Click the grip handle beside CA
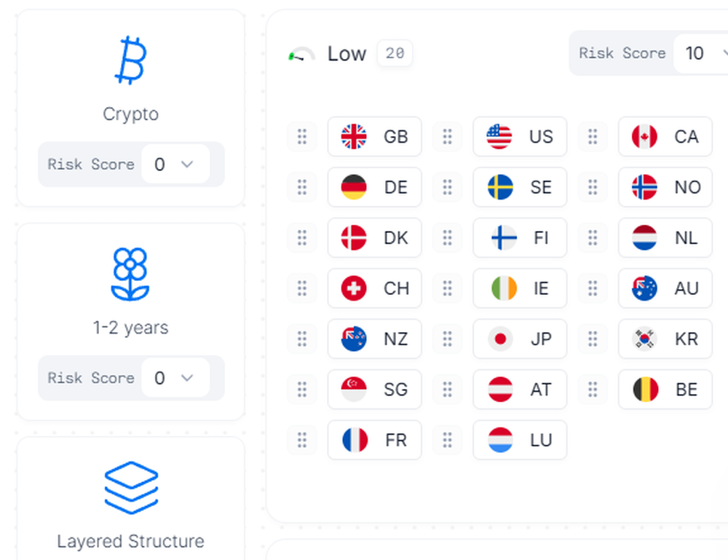The width and height of the screenshot is (728, 560). pos(593,137)
